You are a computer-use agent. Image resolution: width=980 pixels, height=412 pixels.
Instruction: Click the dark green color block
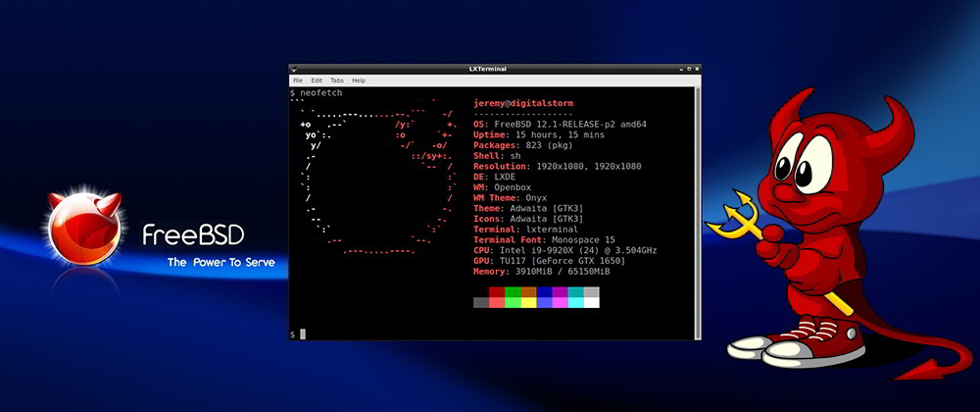513,292
